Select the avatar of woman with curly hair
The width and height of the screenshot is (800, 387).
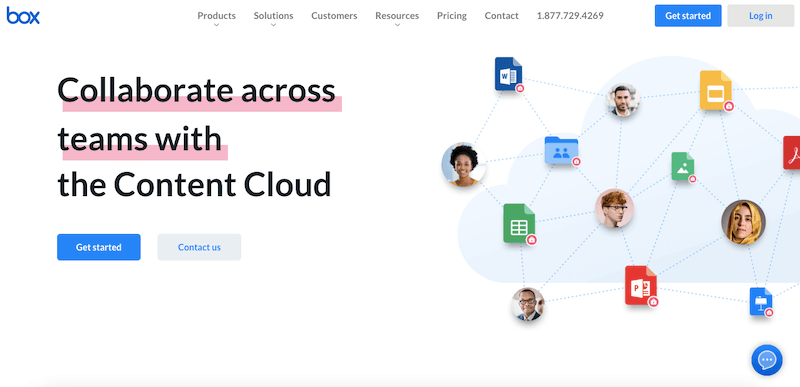(x=463, y=165)
